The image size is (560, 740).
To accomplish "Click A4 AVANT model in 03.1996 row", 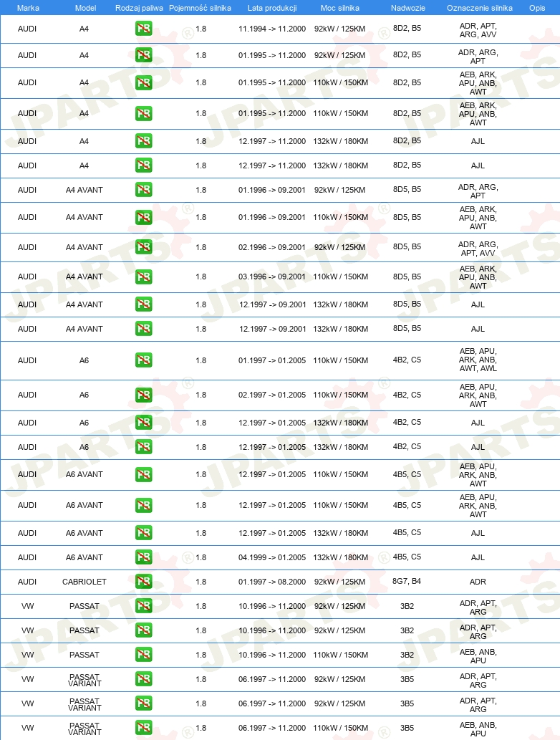I will click(84, 277).
